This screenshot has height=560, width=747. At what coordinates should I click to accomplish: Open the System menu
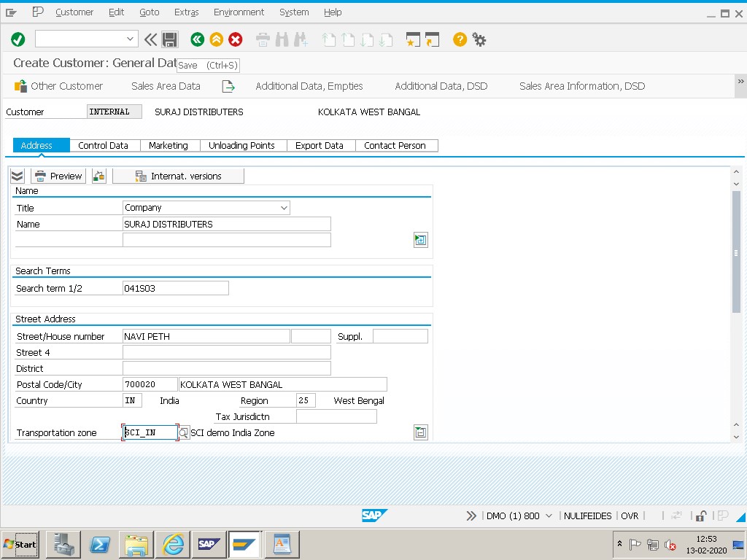click(294, 12)
